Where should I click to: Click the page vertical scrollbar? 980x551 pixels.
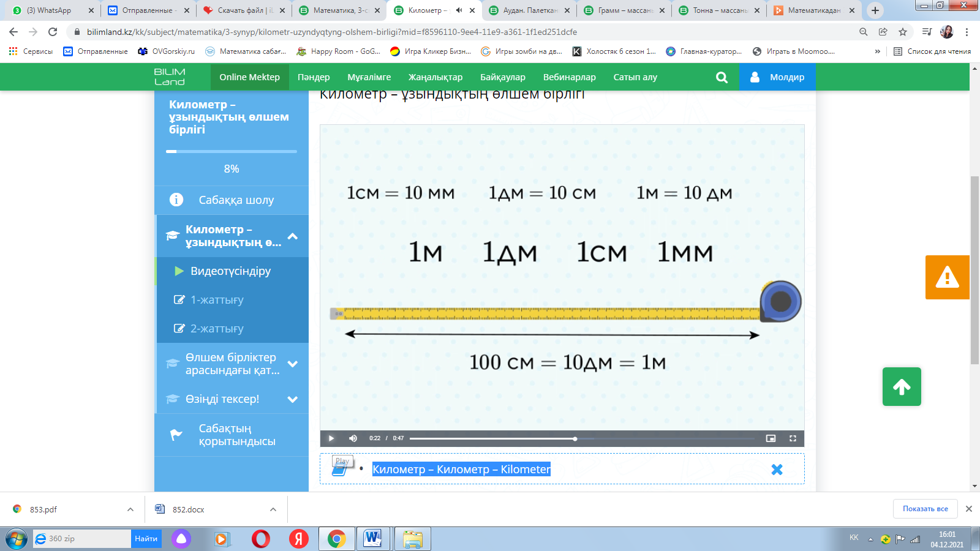(974, 269)
